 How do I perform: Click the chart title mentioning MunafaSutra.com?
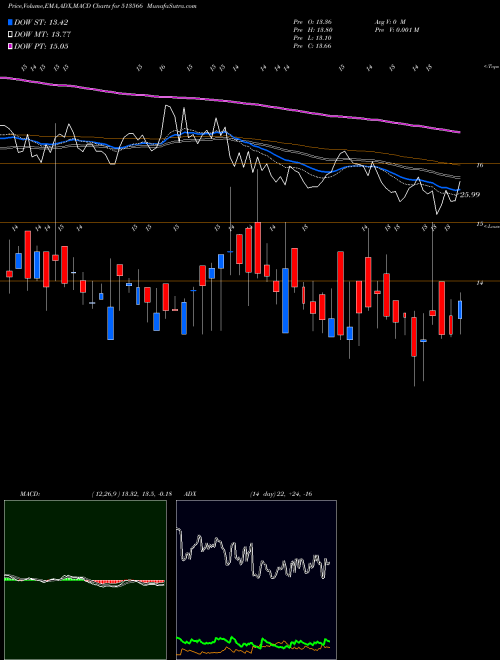click(x=101, y=6)
